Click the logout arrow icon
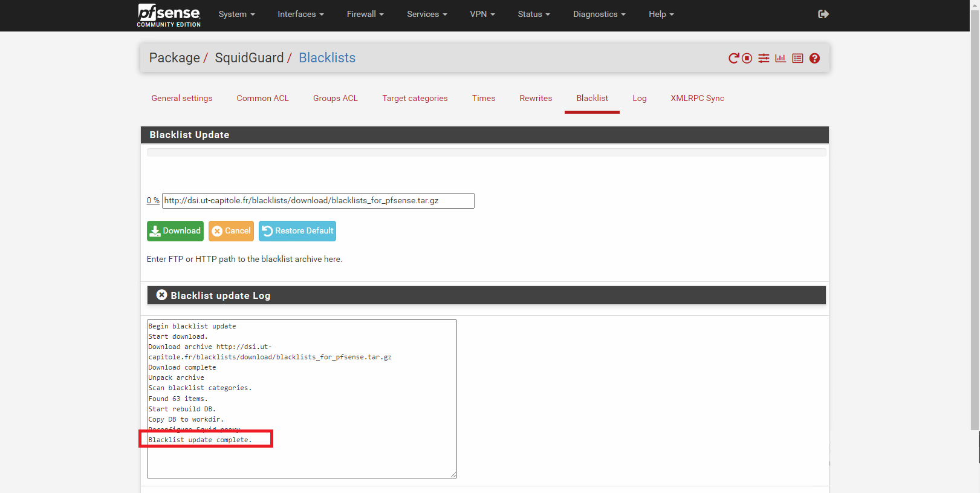980x493 pixels. (823, 14)
